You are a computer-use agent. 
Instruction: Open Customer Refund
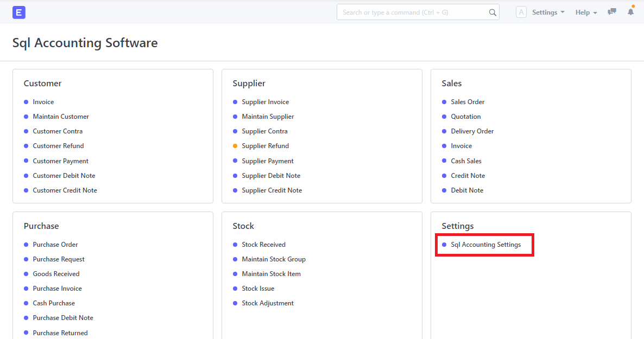tap(58, 146)
